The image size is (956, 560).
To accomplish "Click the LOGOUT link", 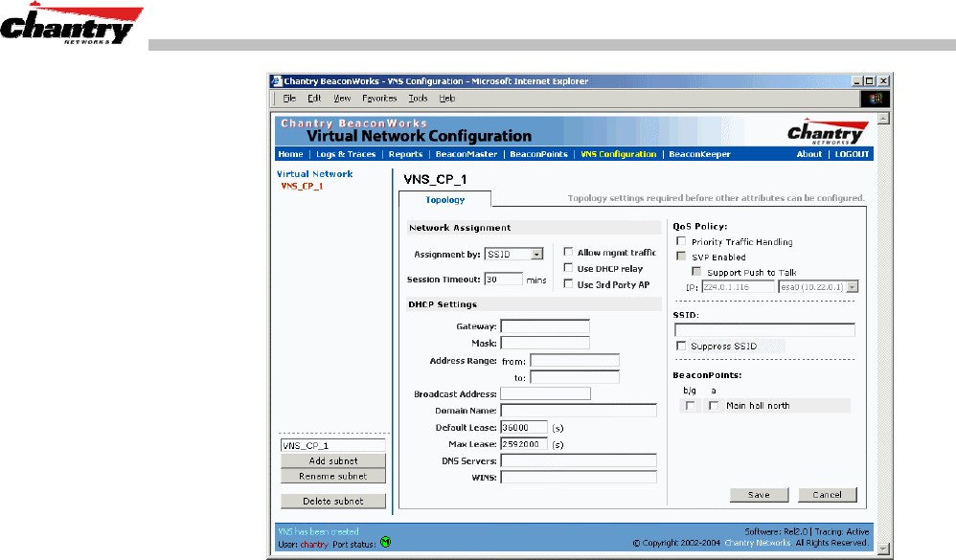I will 852,154.
